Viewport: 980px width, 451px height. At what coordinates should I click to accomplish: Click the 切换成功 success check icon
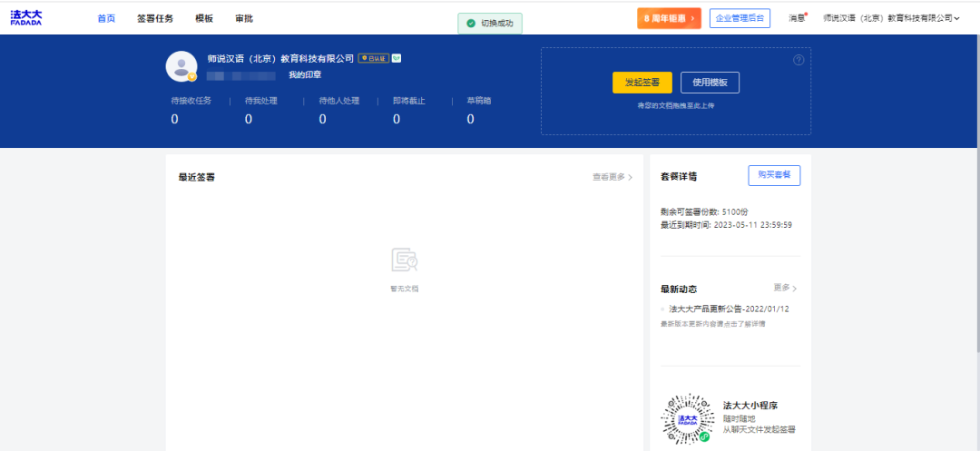tap(471, 23)
